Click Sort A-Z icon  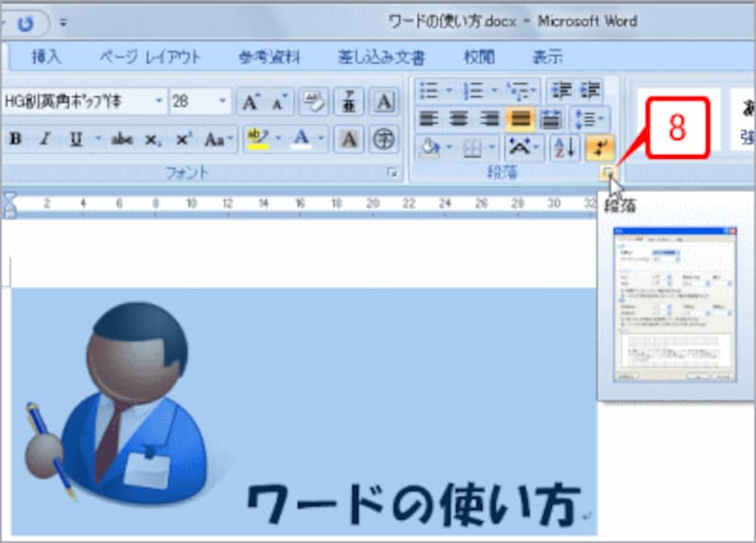tap(564, 147)
